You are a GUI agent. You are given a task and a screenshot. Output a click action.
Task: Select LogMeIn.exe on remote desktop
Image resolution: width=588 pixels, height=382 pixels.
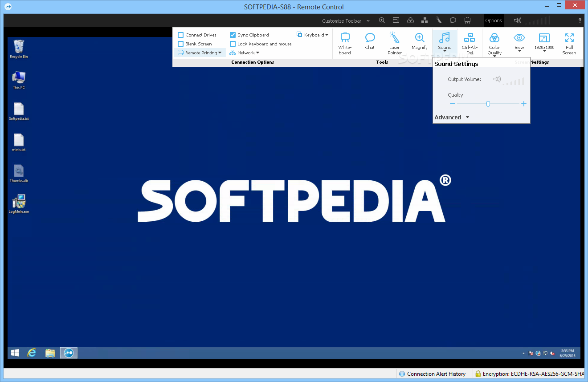19,204
